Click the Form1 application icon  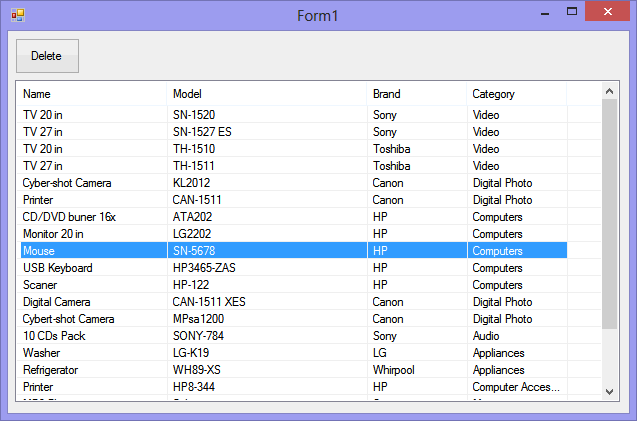(x=18, y=15)
